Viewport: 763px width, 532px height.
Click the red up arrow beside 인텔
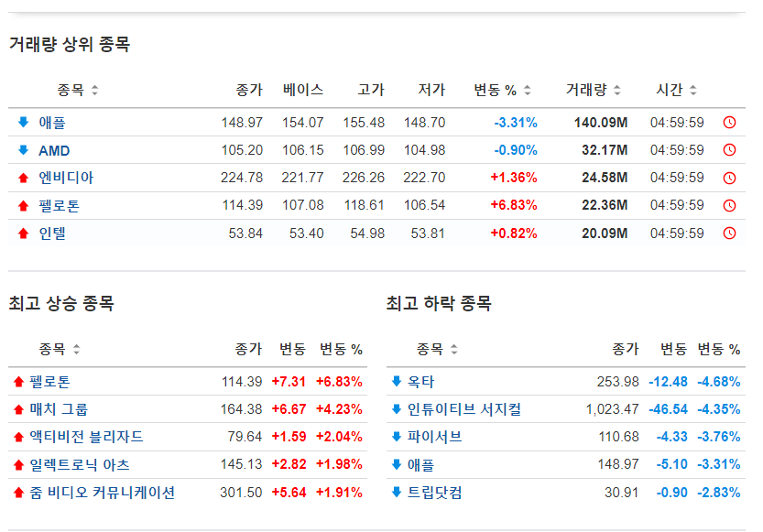(x=24, y=233)
